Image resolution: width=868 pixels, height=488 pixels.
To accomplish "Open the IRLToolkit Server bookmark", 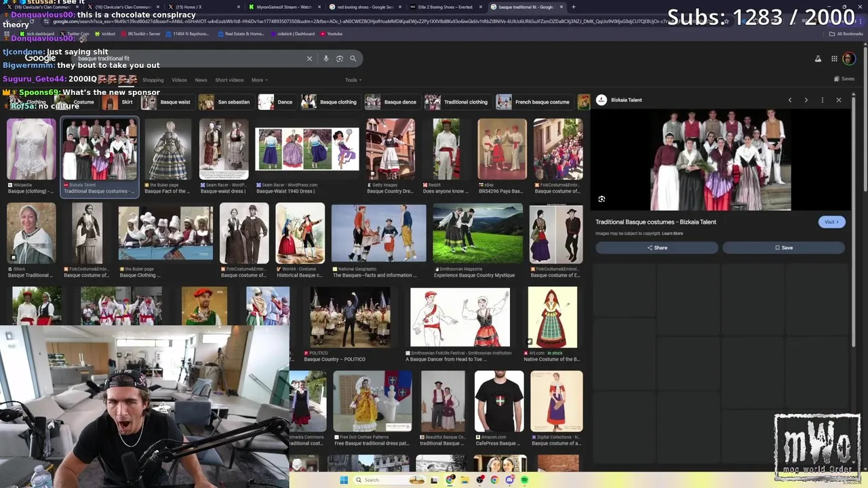I will tap(140, 33).
